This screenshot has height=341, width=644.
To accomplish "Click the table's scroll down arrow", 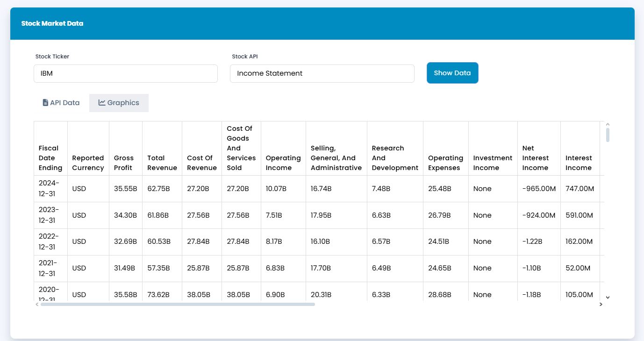I will pos(608,297).
